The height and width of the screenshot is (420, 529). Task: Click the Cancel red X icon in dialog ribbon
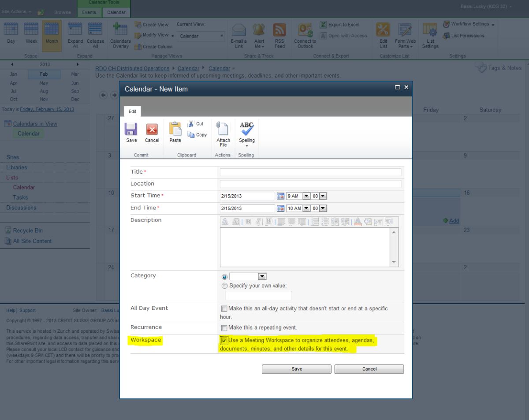click(x=152, y=129)
